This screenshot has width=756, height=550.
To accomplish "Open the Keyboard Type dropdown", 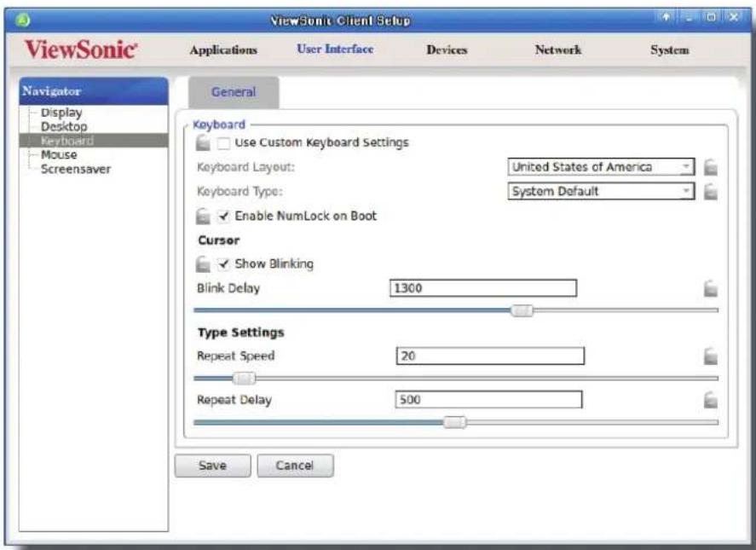I will (601, 191).
